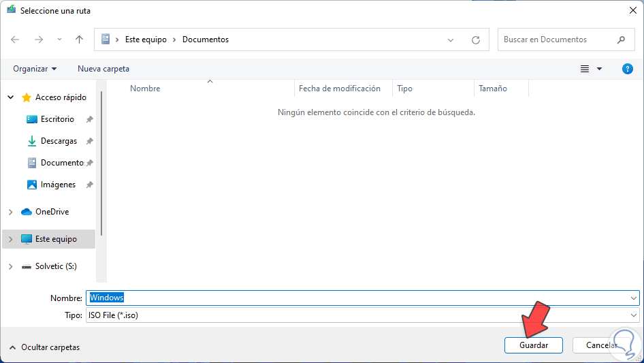Click Guardar to save the file
Viewport: 644px width, 363px height.
coord(534,345)
